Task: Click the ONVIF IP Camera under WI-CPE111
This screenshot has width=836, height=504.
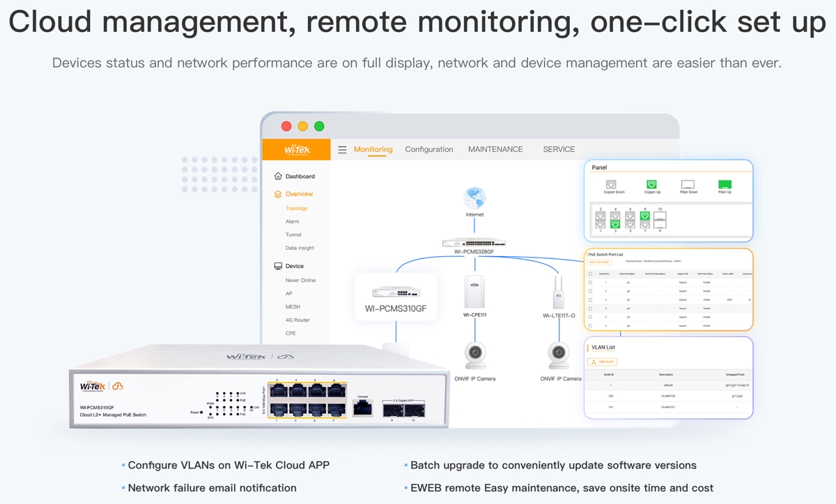Action: pos(475,355)
